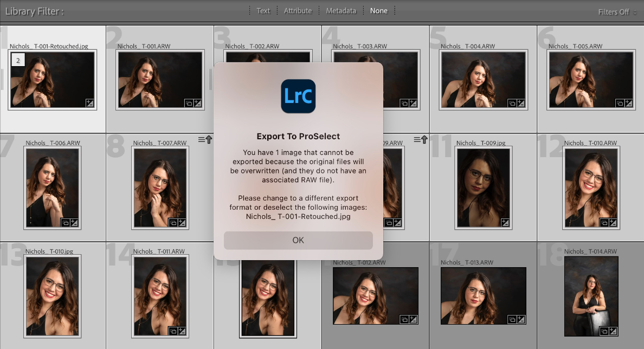Select None in the Library Filter bar
Image resolution: width=644 pixels, height=349 pixels.
(x=379, y=11)
